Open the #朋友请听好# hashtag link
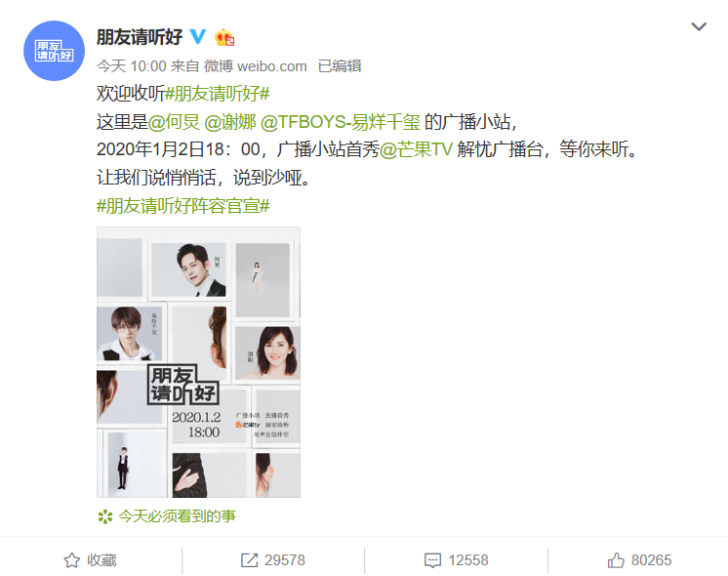728x576 pixels. pyautogui.click(x=218, y=94)
